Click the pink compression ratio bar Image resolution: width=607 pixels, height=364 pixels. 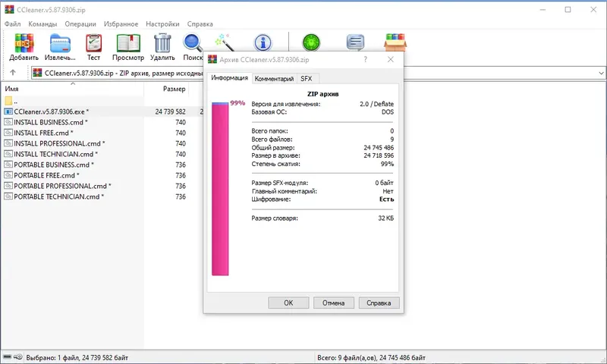[220, 189]
